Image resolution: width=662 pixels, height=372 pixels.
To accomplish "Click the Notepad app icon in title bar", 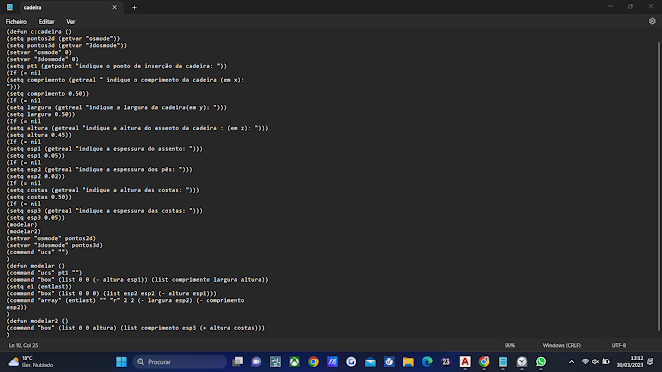I will (10, 7).
